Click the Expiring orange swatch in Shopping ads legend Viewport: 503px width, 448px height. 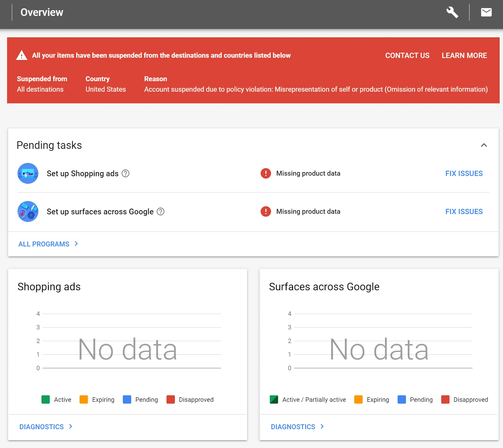coord(84,400)
